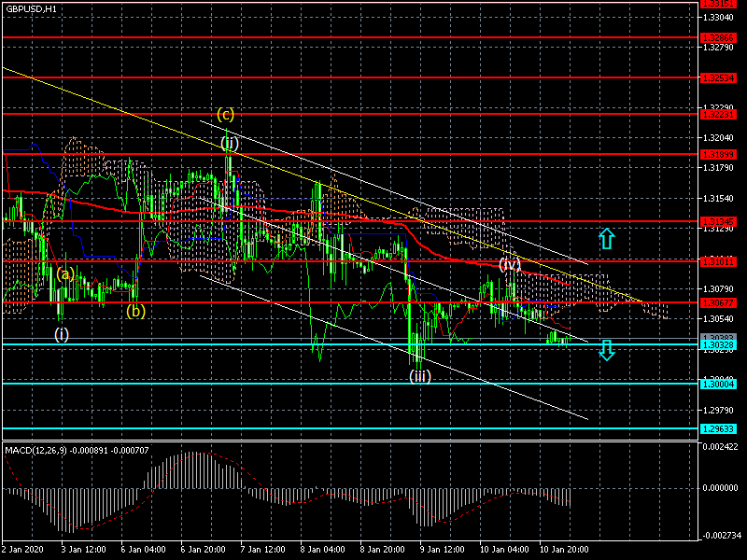747x560 pixels.
Task: Select the (iv) wave label
Action: [510, 264]
